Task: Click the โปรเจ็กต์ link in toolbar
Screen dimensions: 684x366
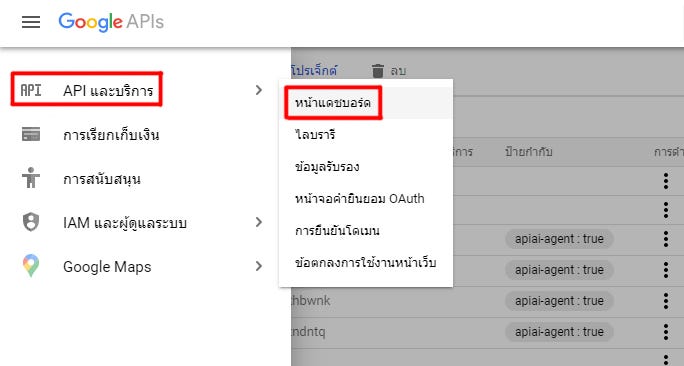Action: pyautogui.click(x=314, y=71)
